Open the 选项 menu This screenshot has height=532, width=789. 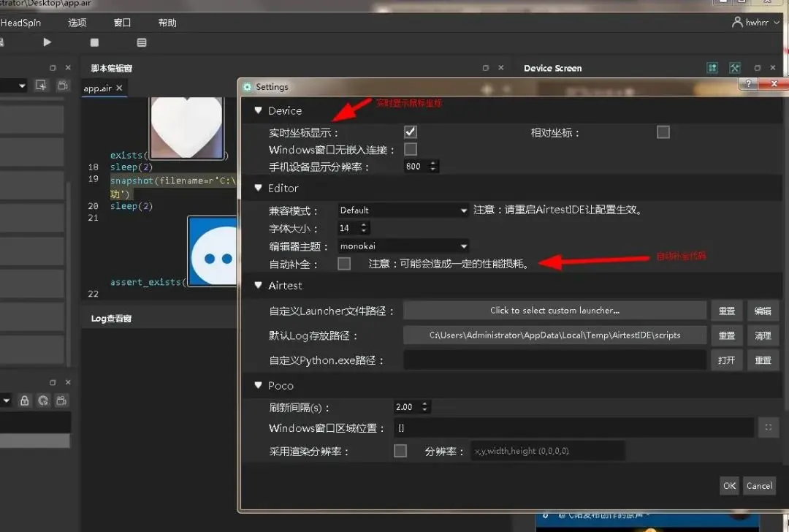coord(77,23)
